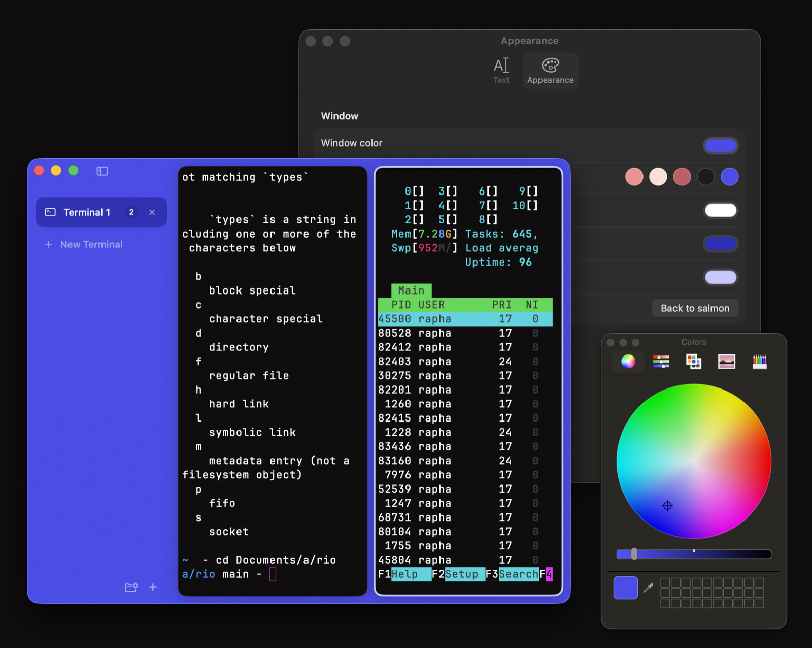Click the cursor at a/rio main prompt
The height and width of the screenshot is (648, 812).
[273, 574]
